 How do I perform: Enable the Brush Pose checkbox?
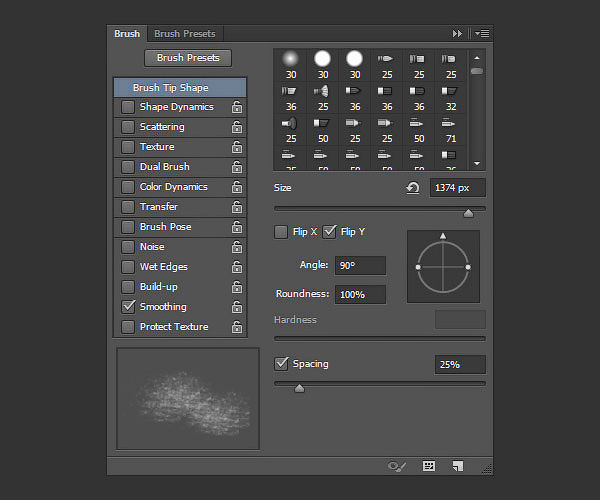tap(128, 227)
